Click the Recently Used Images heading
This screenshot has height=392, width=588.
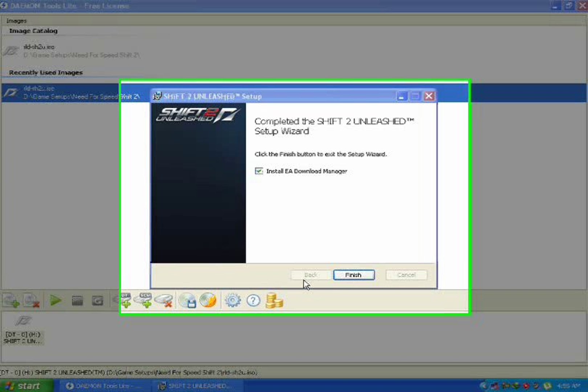click(46, 73)
